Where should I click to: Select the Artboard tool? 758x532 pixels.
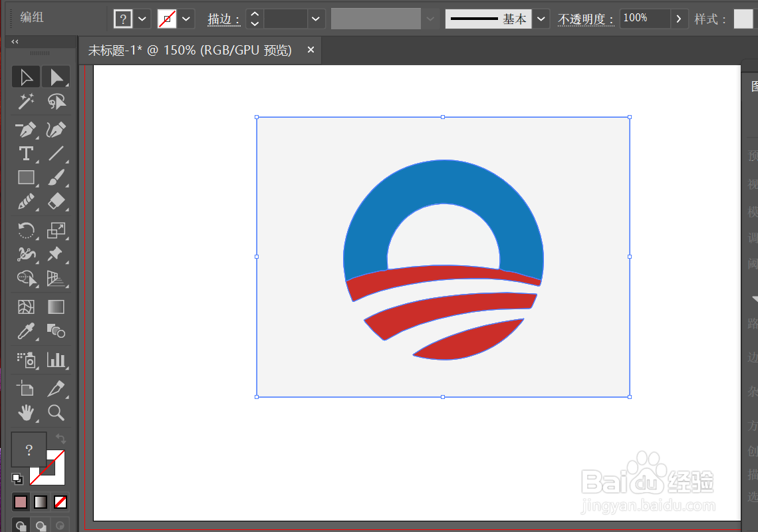click(26, 388)
